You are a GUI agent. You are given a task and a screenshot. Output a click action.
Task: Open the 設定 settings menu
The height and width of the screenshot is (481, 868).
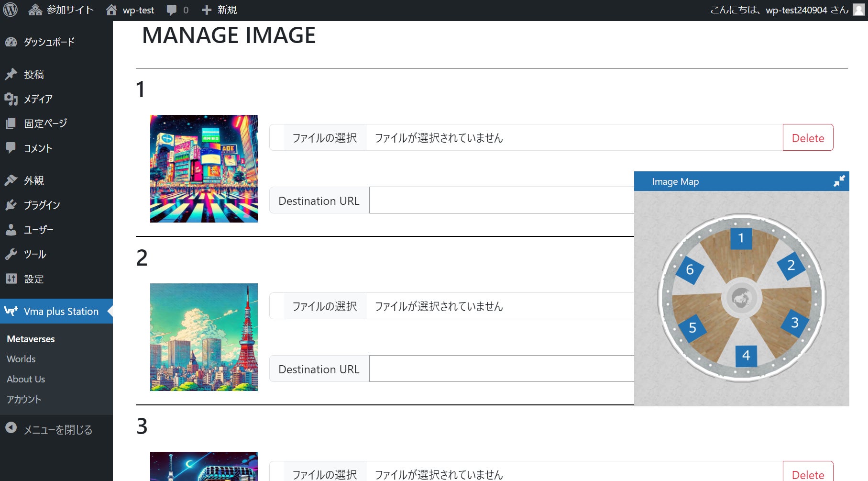tap(56, 279)
